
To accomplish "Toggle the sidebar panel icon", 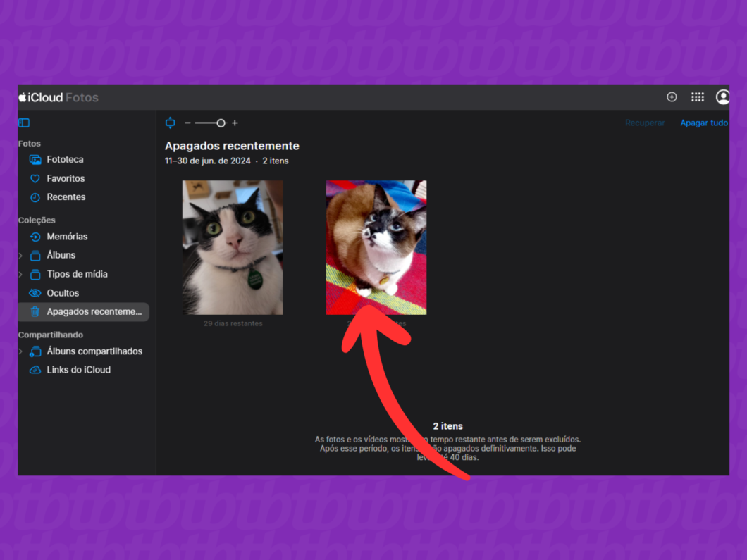I will coord(24,123).
